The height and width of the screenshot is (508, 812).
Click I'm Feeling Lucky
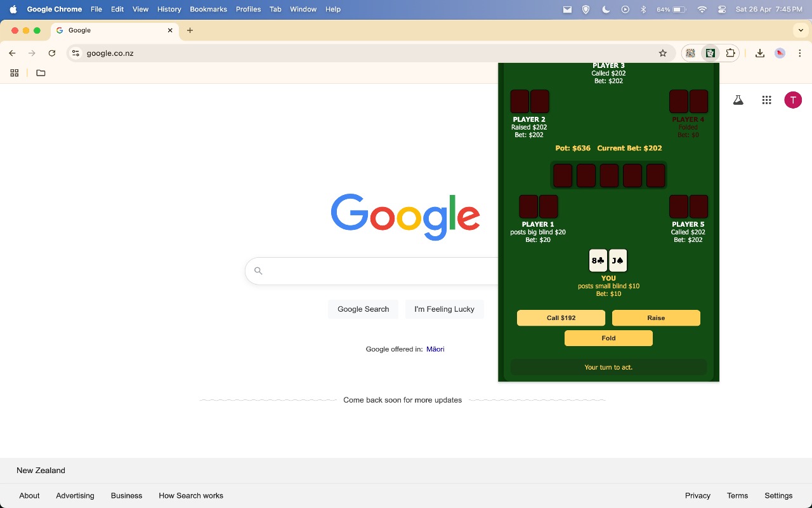(x=444, y=309)
